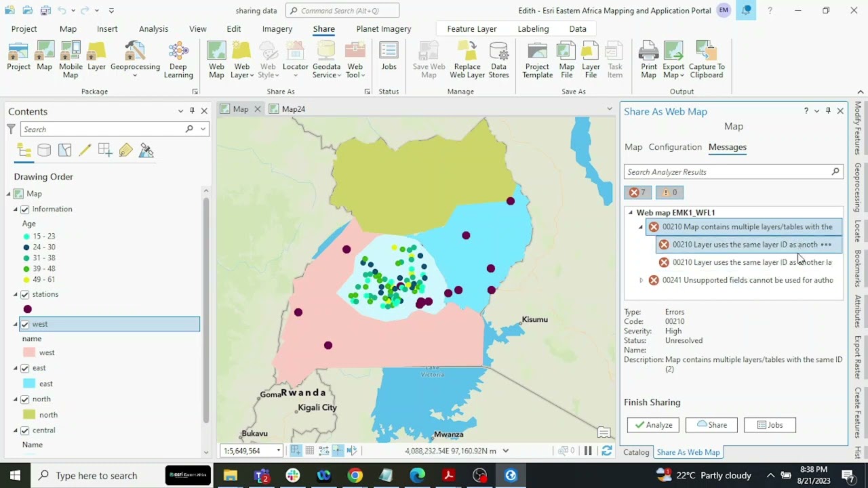Toggle the central layer checkbox
The width and height of the screenshot is (868, 488).
pyautogui.click(x=25, y=431)
